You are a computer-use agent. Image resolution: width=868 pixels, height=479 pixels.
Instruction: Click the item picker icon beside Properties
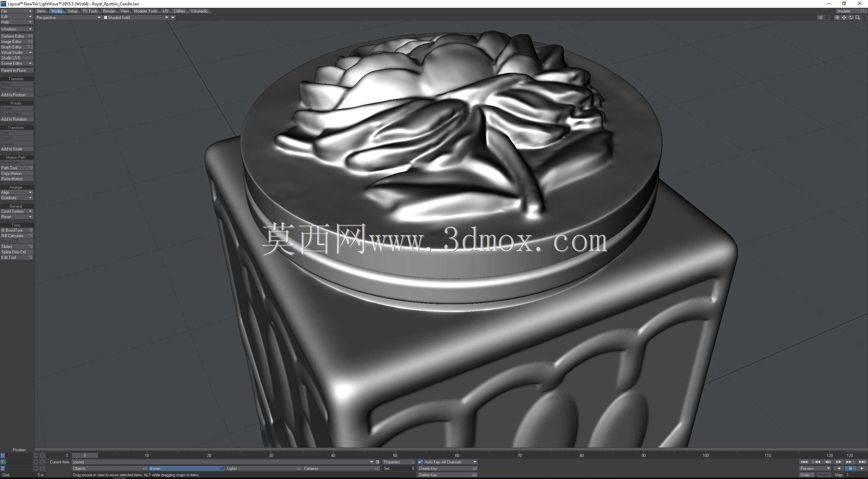coord(378,462)
